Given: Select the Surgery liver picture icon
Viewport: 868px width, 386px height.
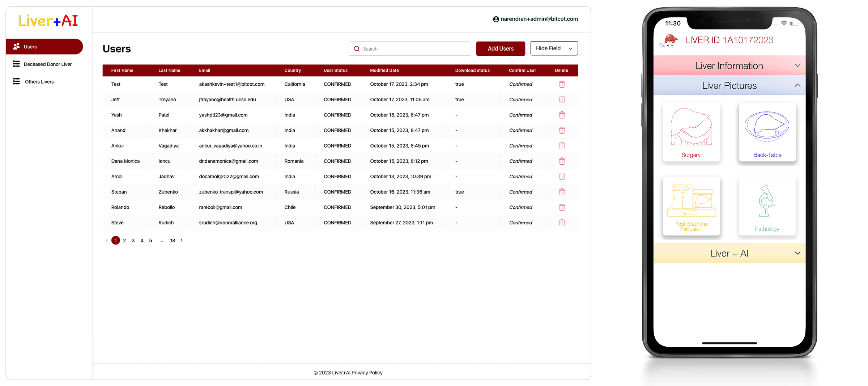Looking at the screenshot, I should tap(691, 132).
